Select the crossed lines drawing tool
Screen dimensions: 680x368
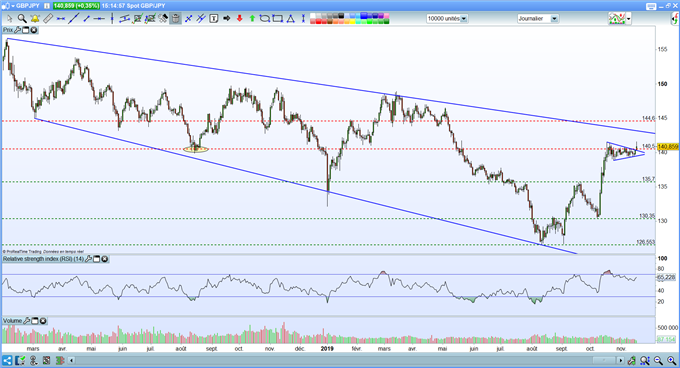point(189,19)
